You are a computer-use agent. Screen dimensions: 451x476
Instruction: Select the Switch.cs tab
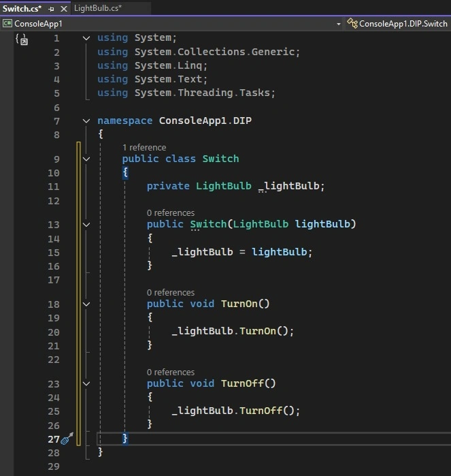pyautogui.click(x=22, y=8)
